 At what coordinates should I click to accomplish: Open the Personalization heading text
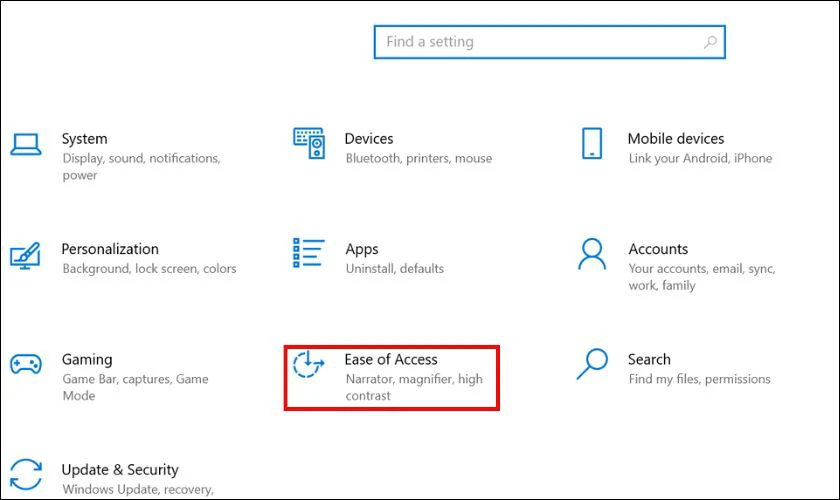click(x=110, y=249)
